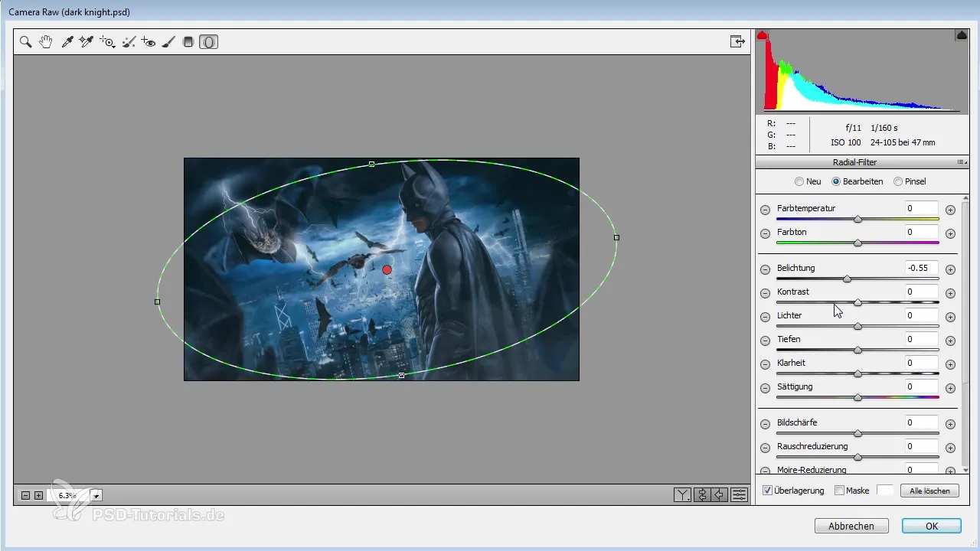Click the Sättigung slider handle
980x551 pixels.
coord(857,397)
